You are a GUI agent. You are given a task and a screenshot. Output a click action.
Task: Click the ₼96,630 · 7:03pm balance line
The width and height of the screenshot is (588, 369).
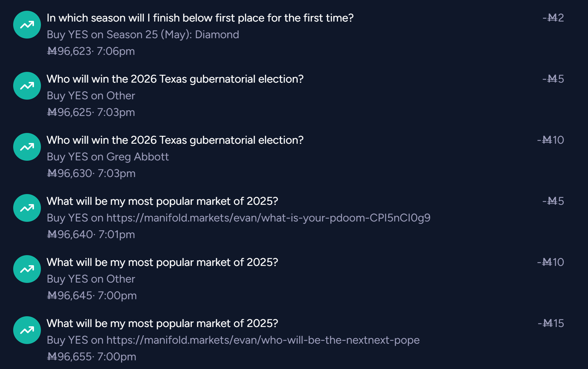pos(91,173)
